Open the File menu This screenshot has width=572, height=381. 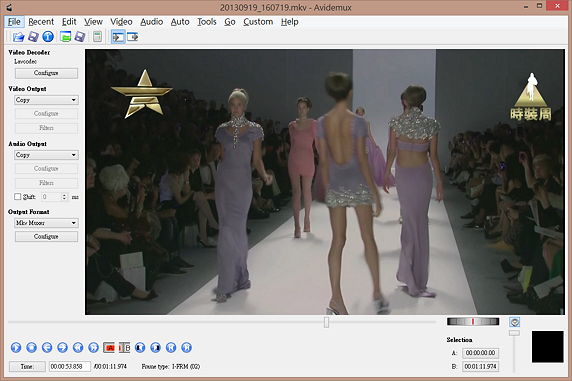(x=14, y=22)
